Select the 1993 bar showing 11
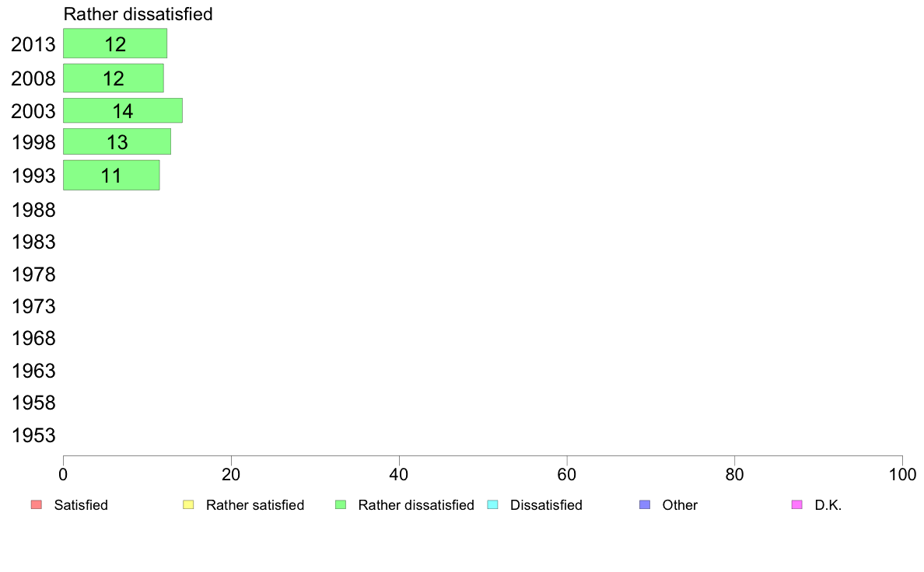 pyautogui.click(x=111, y=175)
